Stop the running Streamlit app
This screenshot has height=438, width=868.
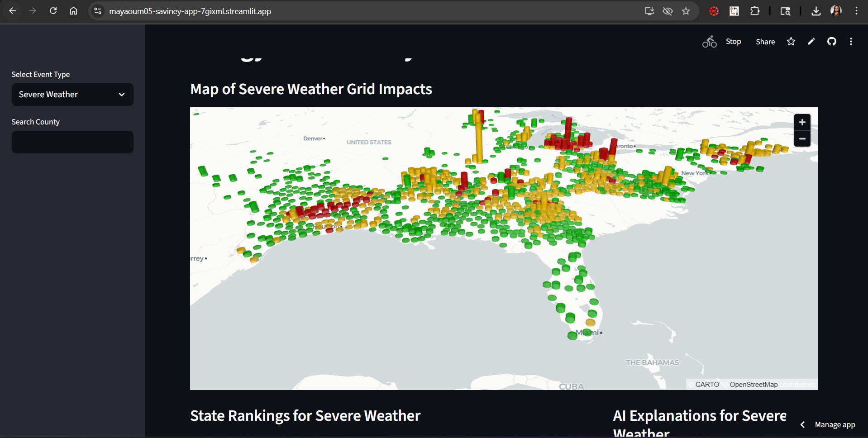tap(733, 42)
